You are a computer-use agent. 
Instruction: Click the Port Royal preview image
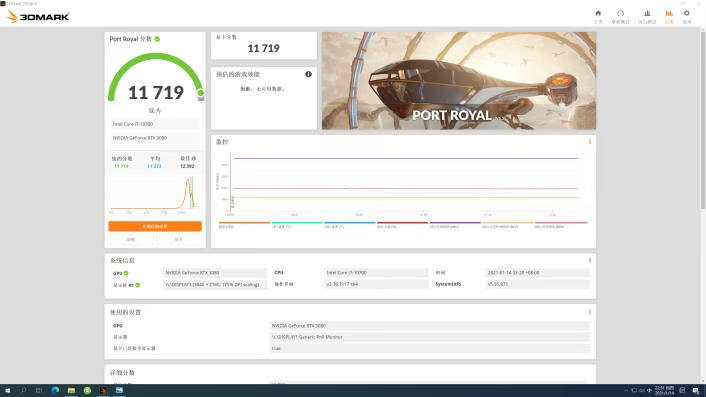(459, 81)
